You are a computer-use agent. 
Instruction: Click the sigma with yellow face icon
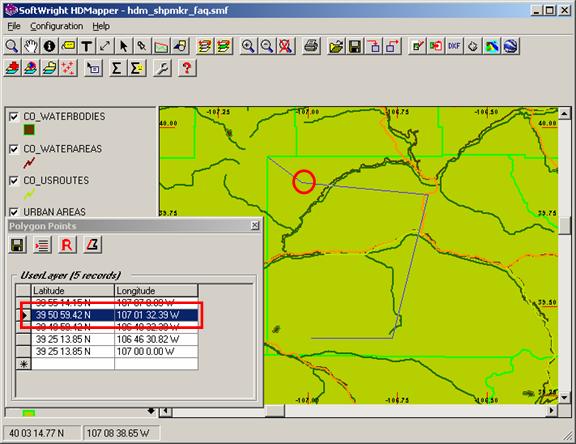coord(137,68)
